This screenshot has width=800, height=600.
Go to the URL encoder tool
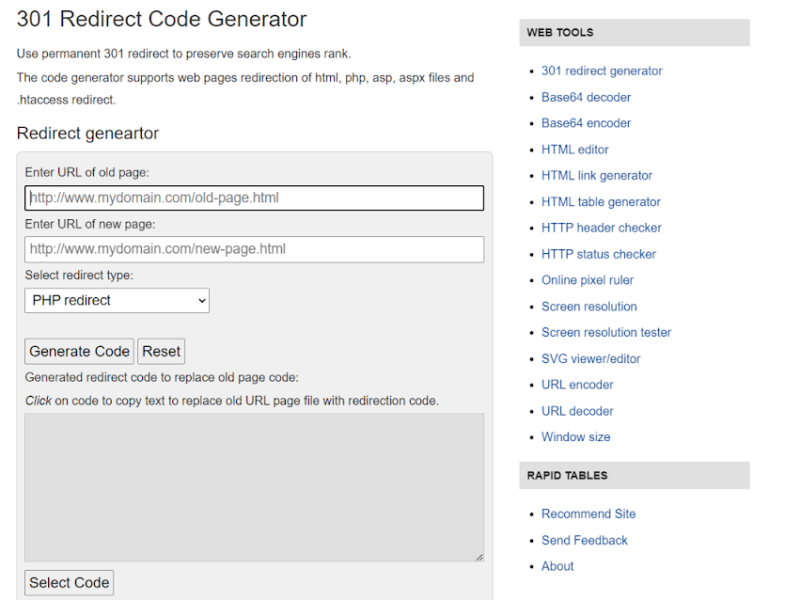coord(577,385)
